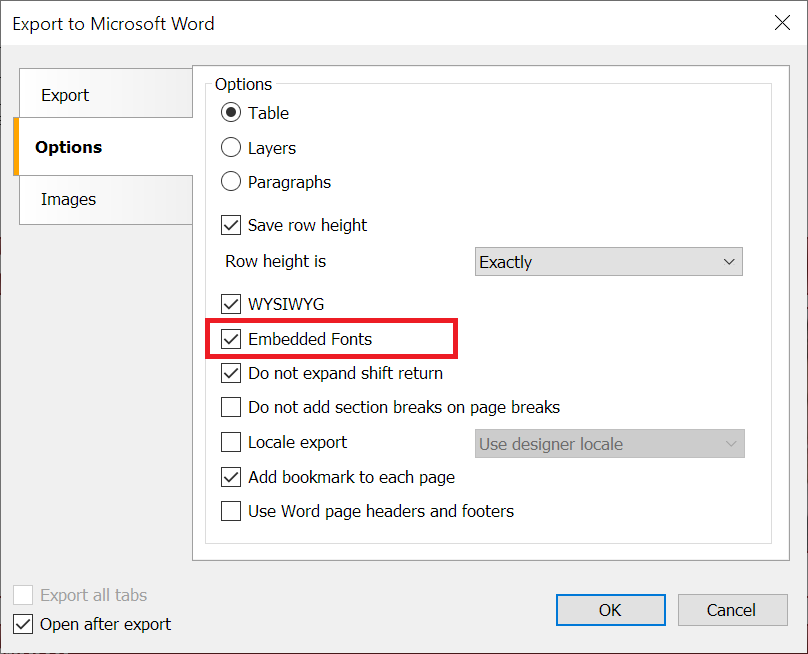This screenshot has width=808, height=654.
Task: Uncheck Save row height
Action: tap(231, 225)
